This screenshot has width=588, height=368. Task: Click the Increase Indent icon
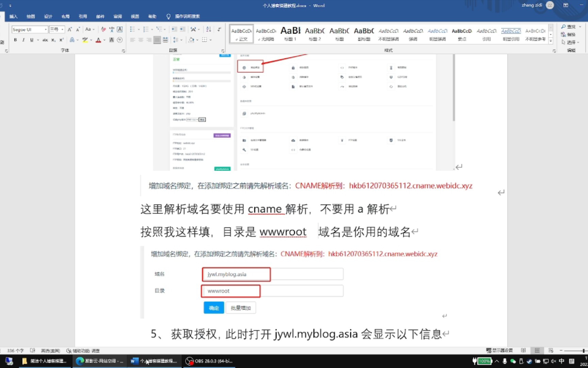click(183, 29)
